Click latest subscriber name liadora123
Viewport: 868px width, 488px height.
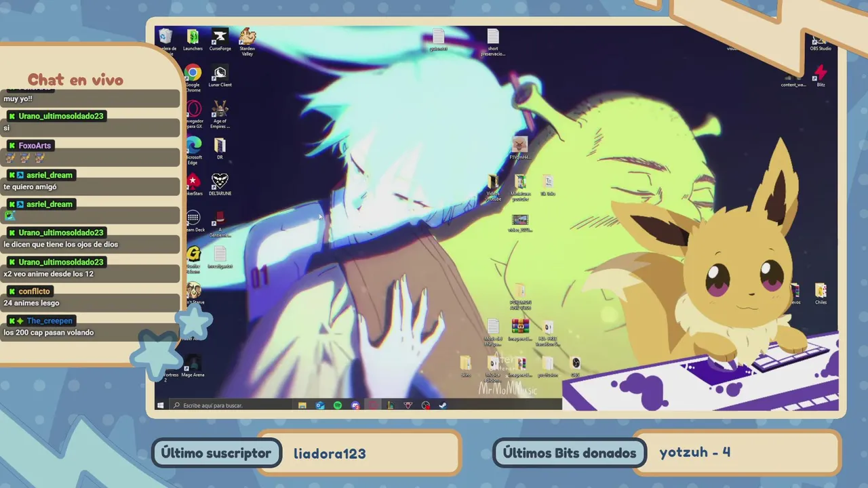point(330,453)
